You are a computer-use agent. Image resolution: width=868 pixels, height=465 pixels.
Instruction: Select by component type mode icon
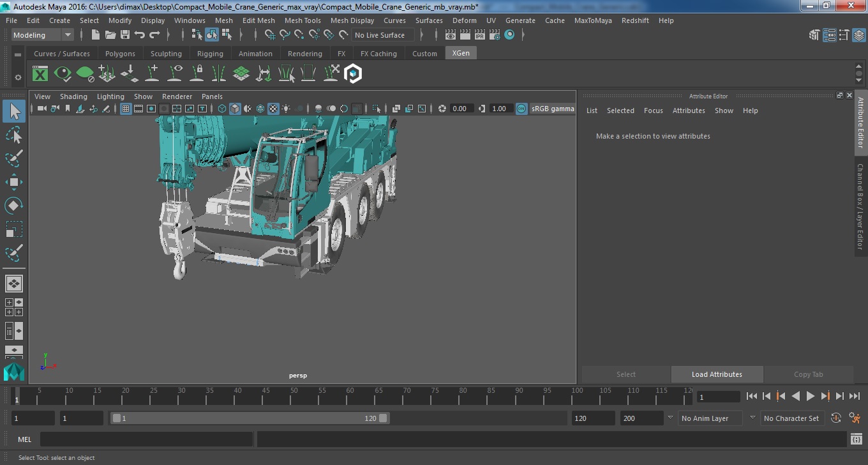click(x=227, y=35)
